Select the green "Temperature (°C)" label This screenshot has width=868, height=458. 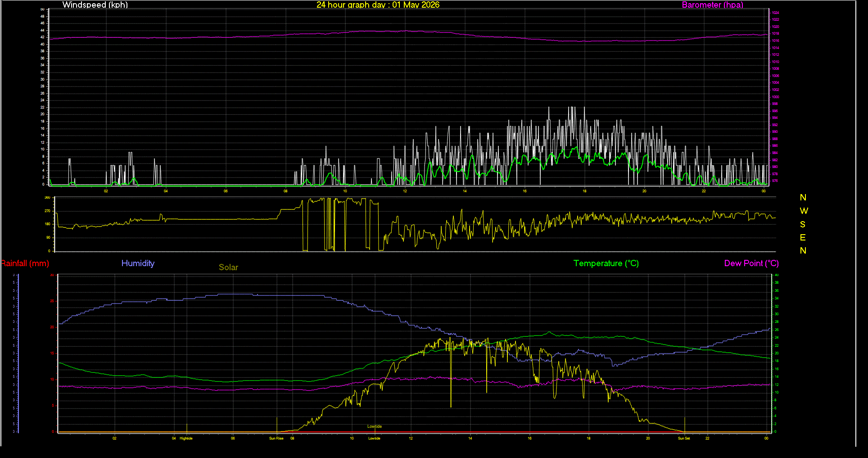pos(606,263)
